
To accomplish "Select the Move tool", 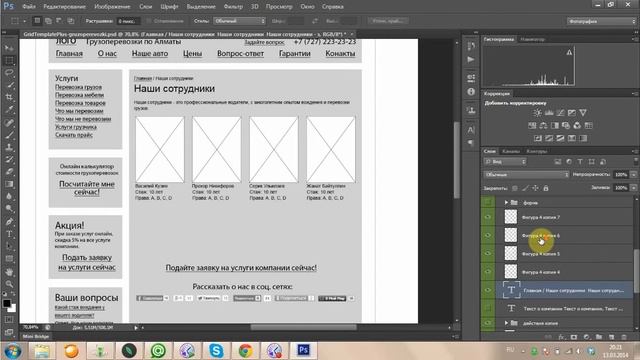I will click(x=9, y=48).
